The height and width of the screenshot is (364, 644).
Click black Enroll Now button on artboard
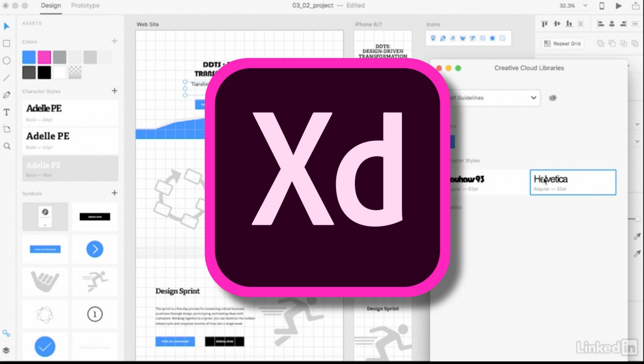point(224,341)
